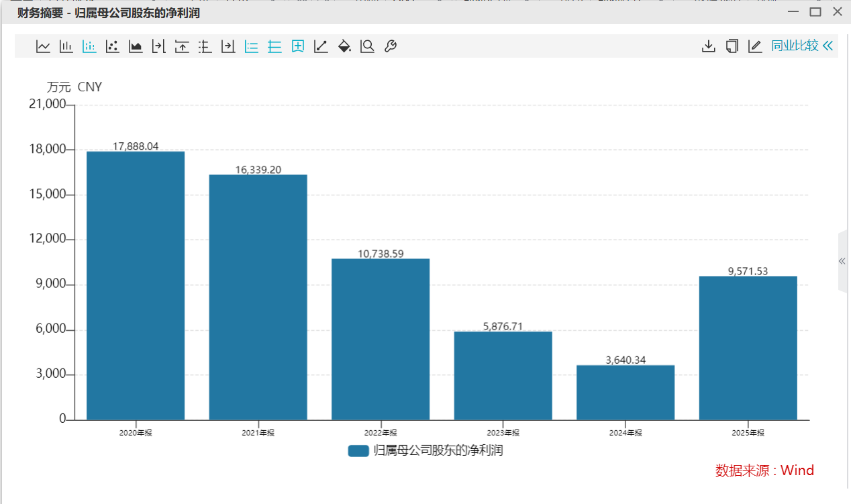Change chart to area graph

tap(136, 46)
